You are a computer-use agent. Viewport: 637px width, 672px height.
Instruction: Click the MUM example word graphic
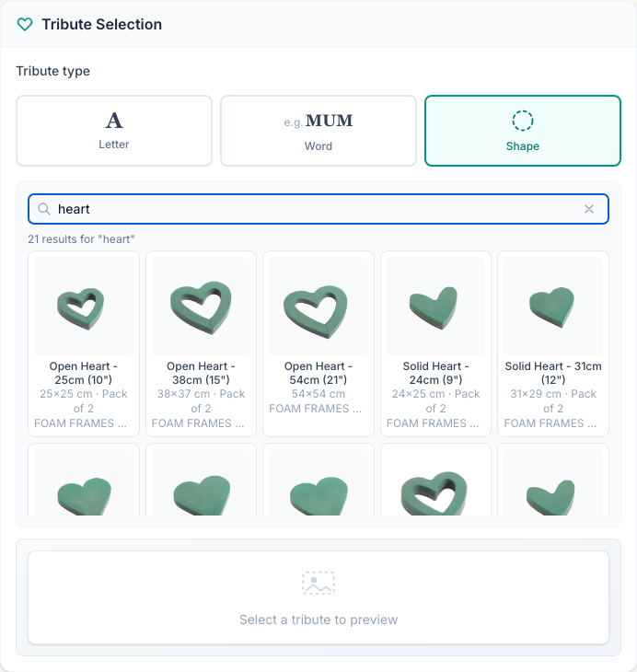point(329,122)
